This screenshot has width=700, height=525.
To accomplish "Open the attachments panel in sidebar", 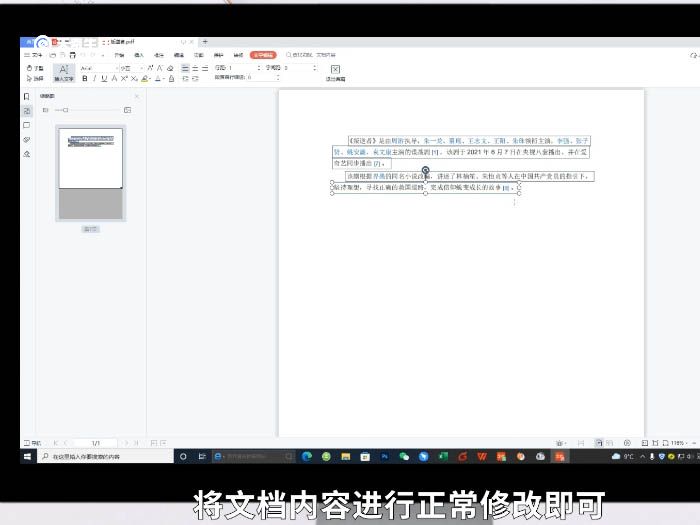I will [x=27, y=140].
